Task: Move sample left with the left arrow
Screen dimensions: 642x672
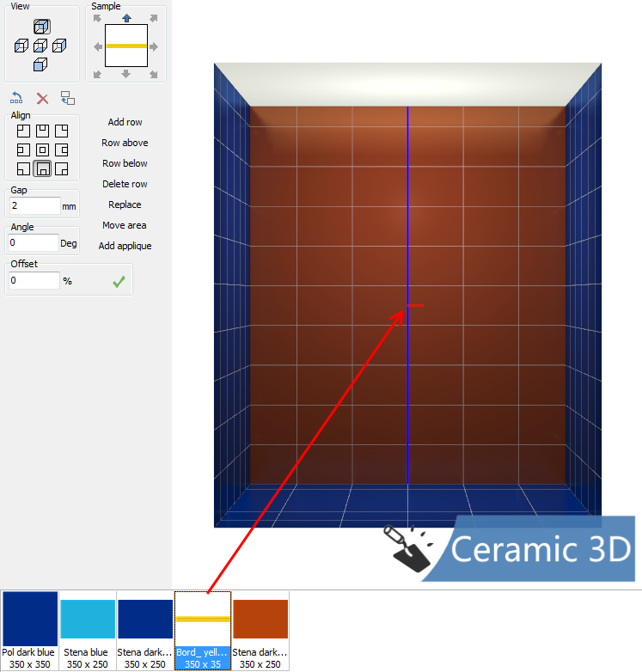Action: (x=98, y=46)
